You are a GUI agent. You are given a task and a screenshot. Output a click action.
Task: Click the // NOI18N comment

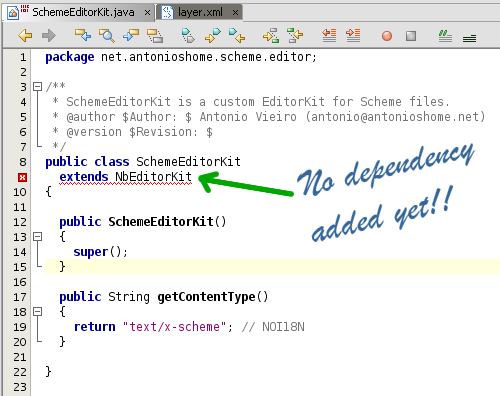point(273,327)
